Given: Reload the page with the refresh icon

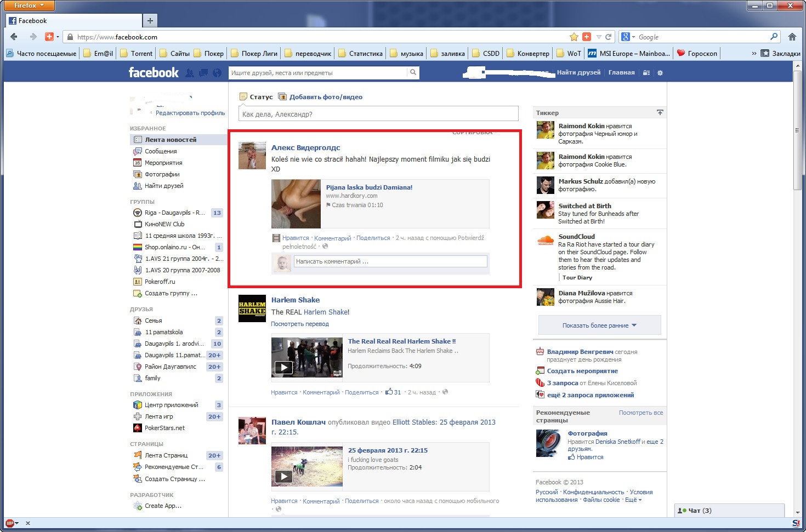Looking at the screenshot, I should click(608, 37).
